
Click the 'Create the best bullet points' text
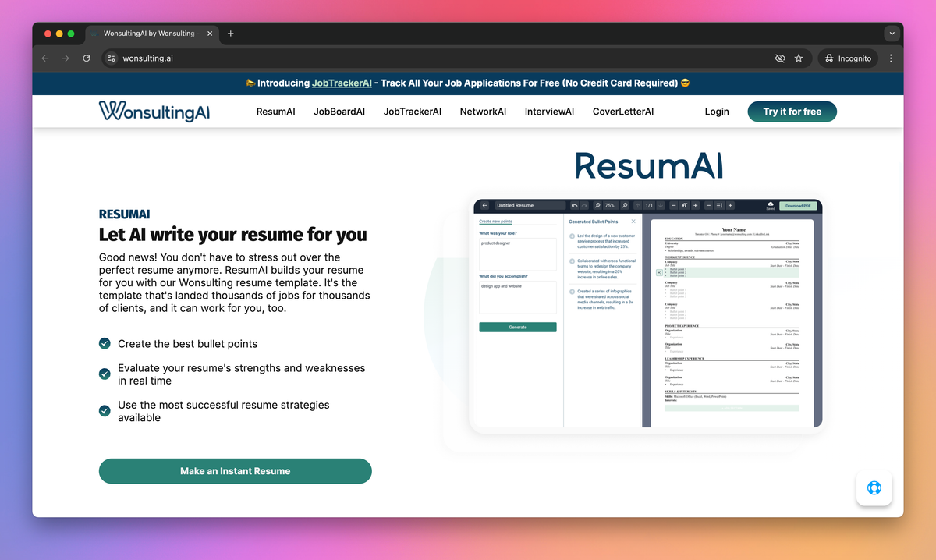[x=187, y=344]
